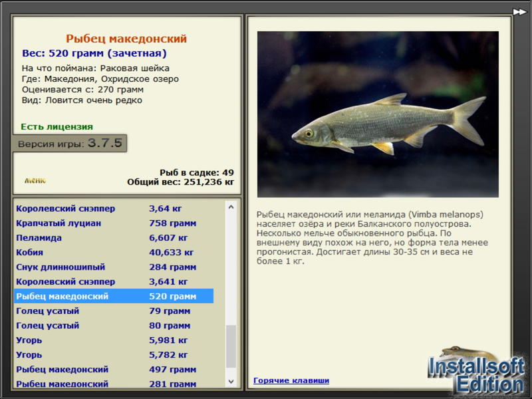Select Голец усатый 79 грамм
The height and width of the screenshot is (399, 532).
(x=114, y=311)
